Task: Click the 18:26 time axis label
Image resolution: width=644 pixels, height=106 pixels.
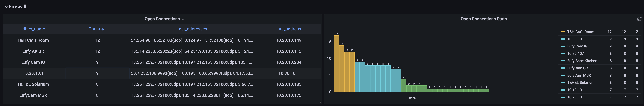Action: point(411,98)
